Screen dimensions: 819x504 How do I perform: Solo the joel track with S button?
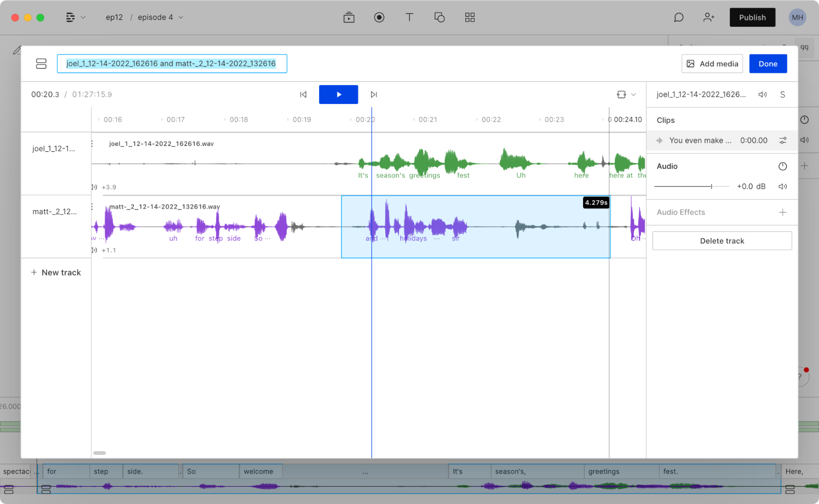(x=783, y=95)
